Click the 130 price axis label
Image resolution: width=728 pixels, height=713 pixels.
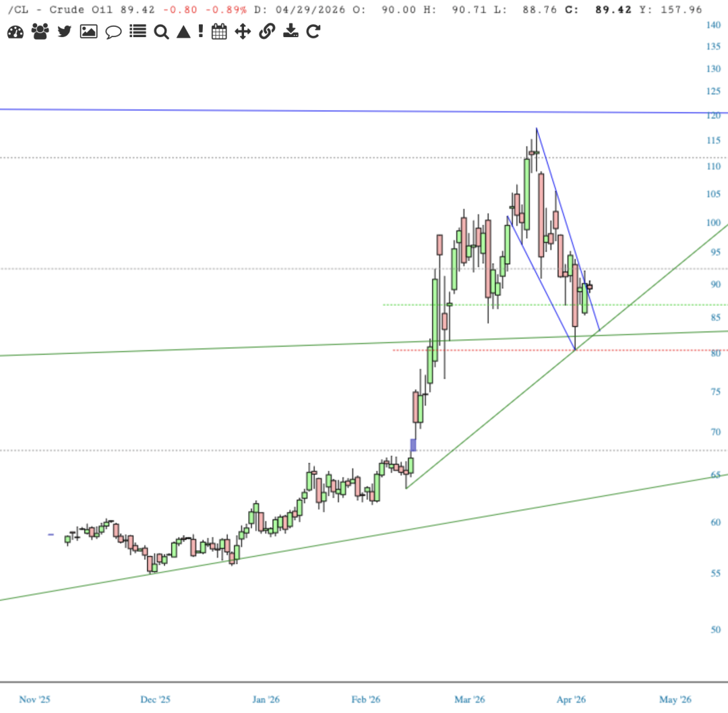(713, 69)
